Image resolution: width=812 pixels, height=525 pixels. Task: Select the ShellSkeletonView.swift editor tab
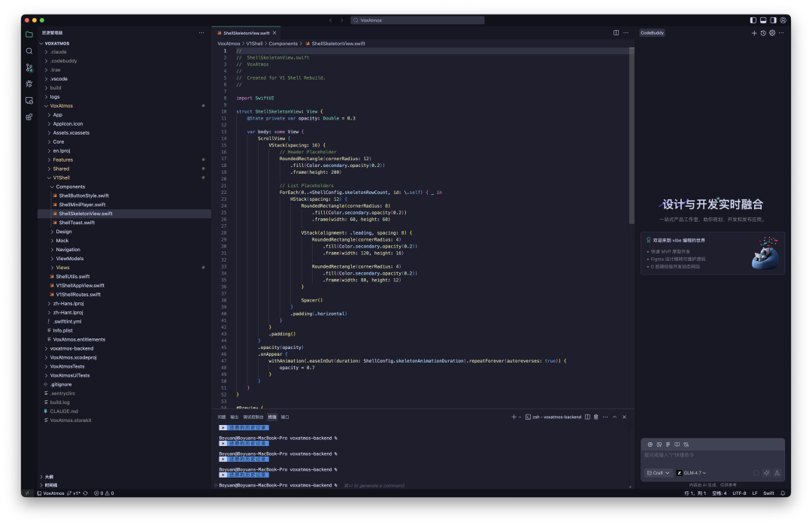pyautogui.click(x=246, y=33)
